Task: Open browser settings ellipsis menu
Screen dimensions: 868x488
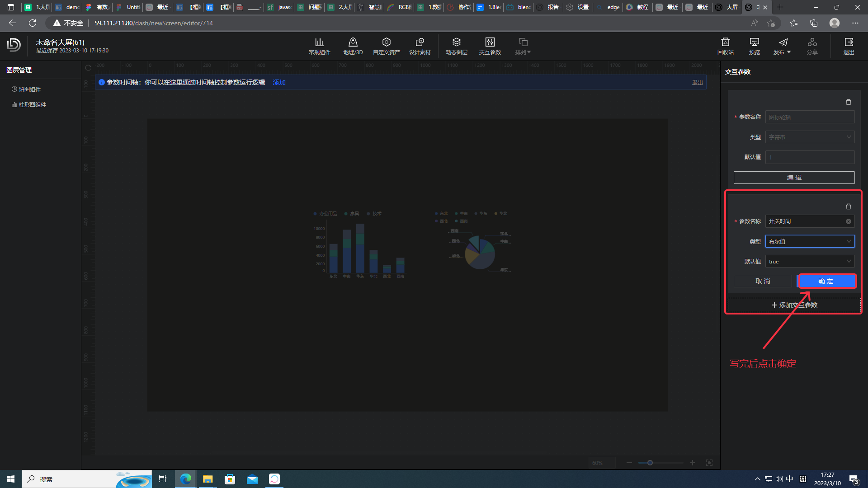Action: coord(855,23)
